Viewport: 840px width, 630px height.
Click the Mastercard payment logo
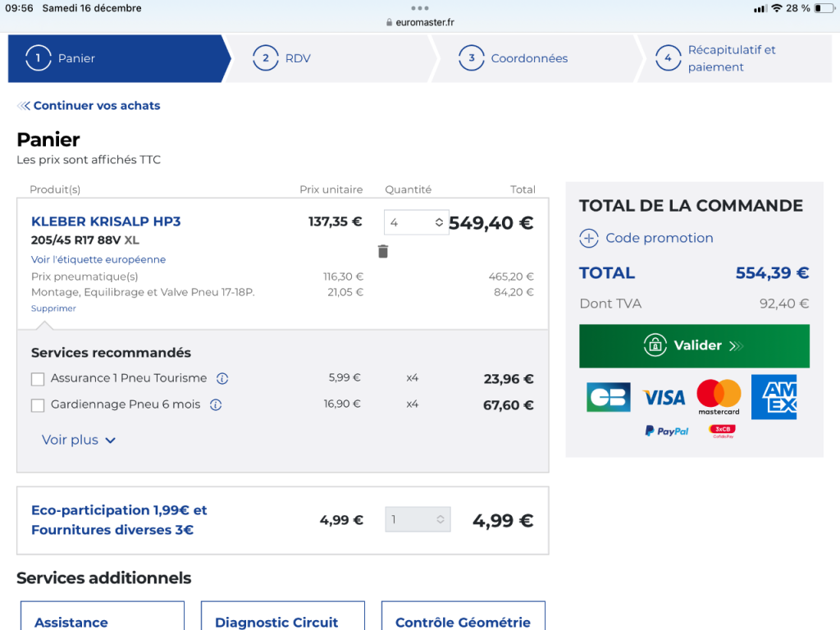[719, 397]
